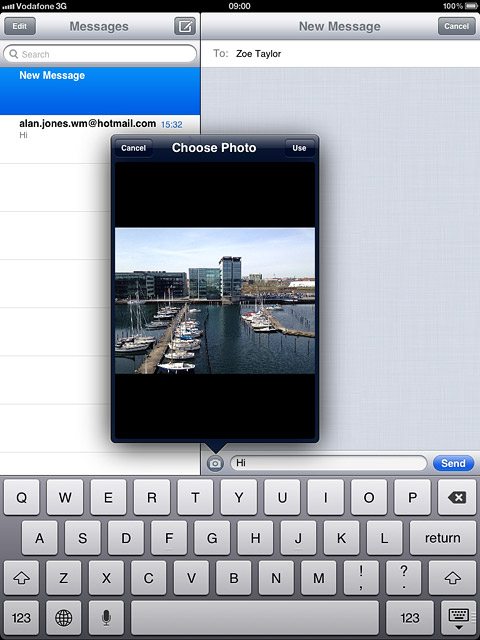Tap the hide keyboard key
480x640 pixels.
click(458, 618)
